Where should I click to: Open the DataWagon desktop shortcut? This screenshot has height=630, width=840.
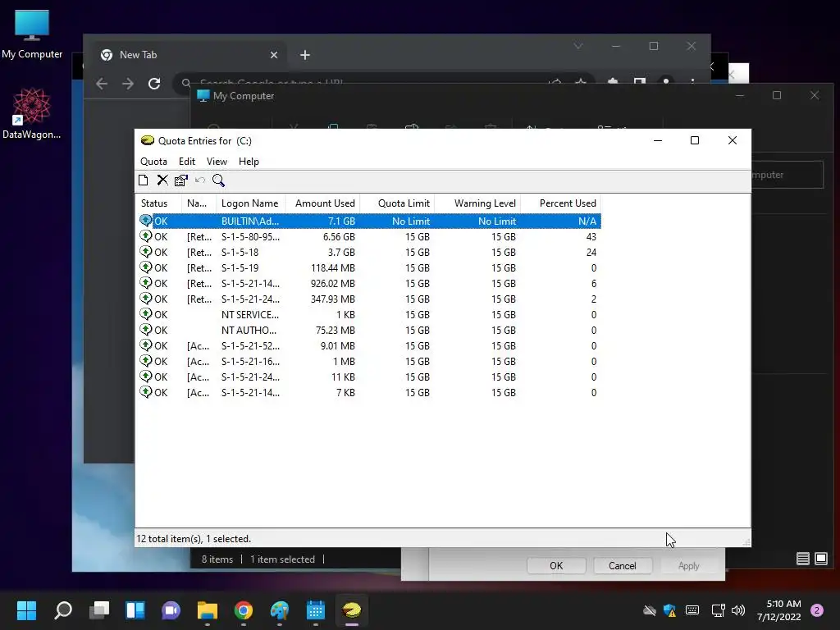tap(32, 113)
